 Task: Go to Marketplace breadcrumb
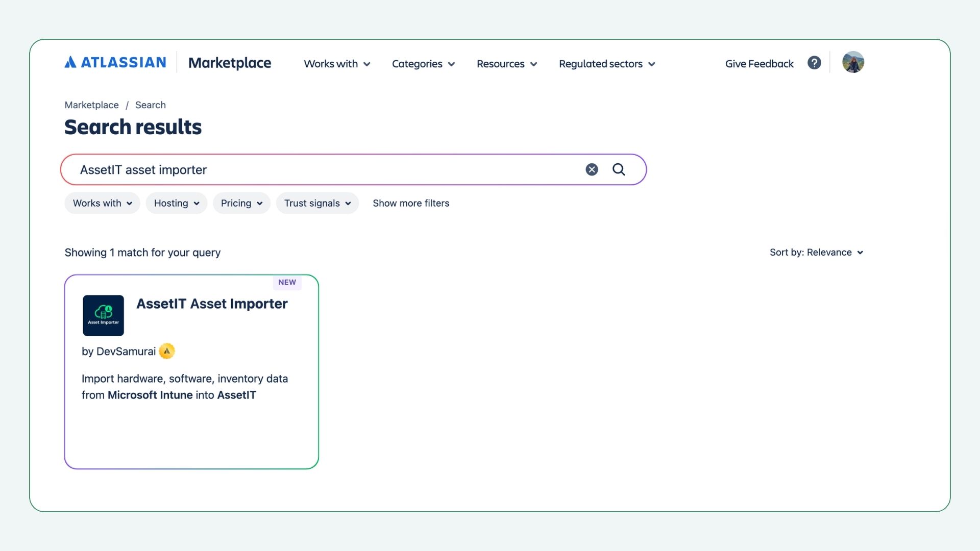(91, 105)
